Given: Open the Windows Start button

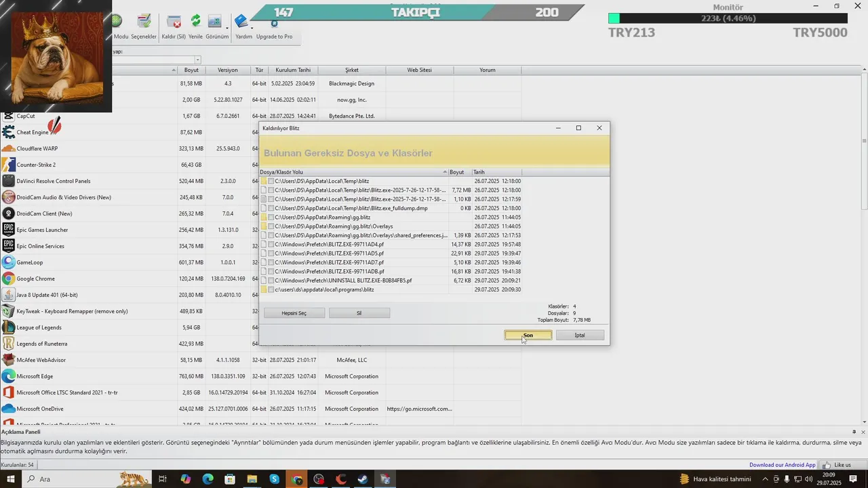Looking at the screenshot, I should (11, 479).
